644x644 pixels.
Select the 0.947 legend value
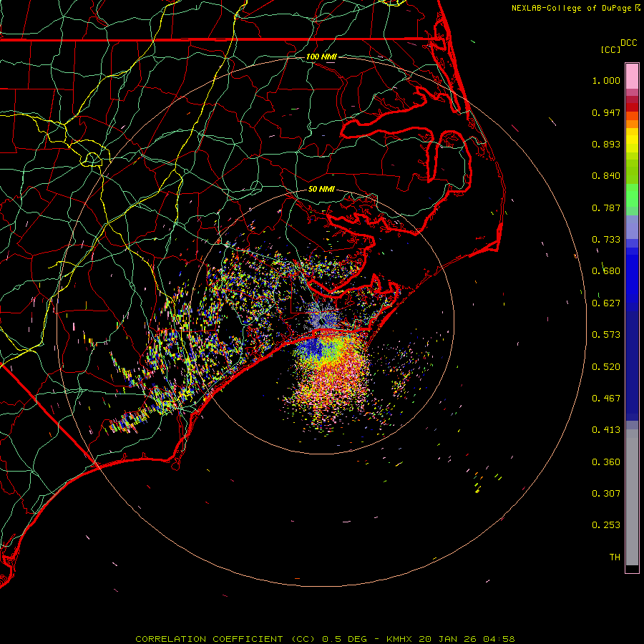click(x=606, y=112)
